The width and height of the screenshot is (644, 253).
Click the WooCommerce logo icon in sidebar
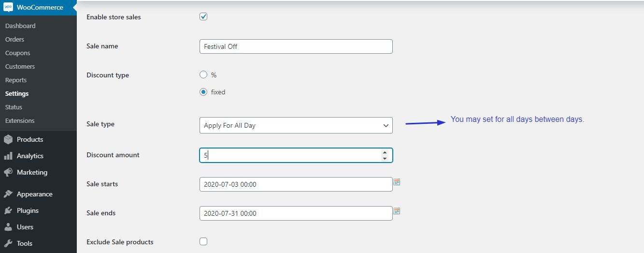coord(8,8)
